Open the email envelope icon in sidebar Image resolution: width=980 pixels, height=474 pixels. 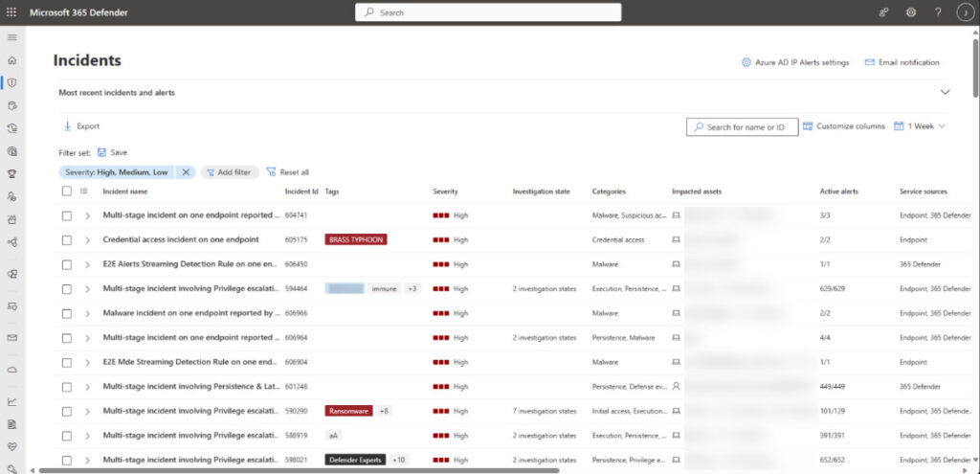(x=12, y=338)
